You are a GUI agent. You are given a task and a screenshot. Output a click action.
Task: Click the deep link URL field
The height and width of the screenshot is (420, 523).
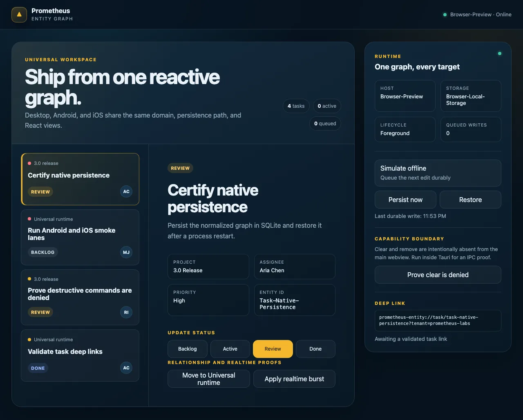pyautogui.click(x=438, y=320)
